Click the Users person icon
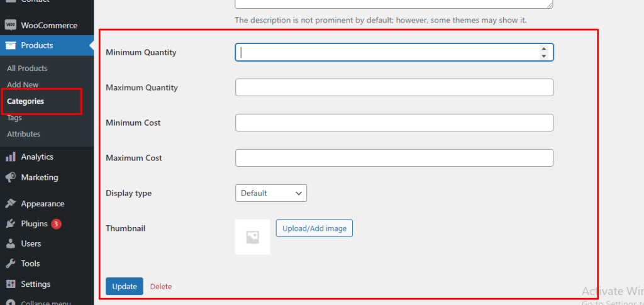Image resolution: width=644 pixels, height=305 pixels. 10,243
